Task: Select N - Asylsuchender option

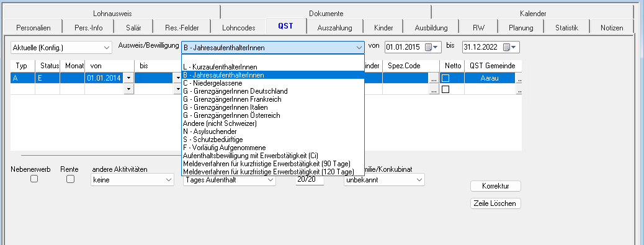Action: tap(273, 131)
